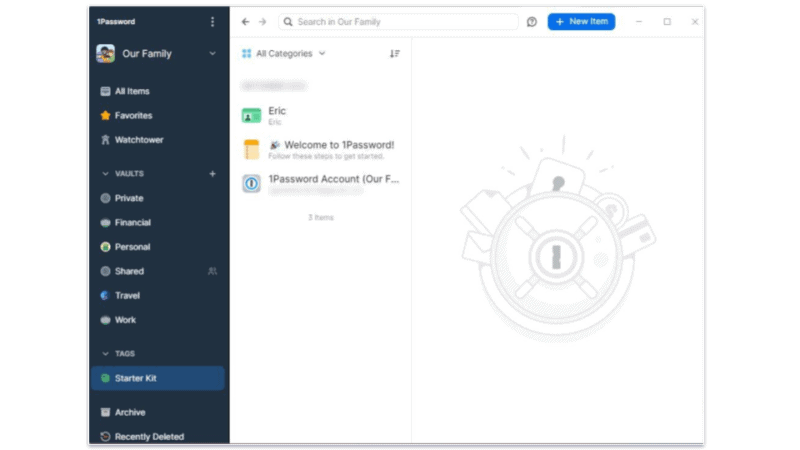Expand the Our Family account chevron
800x450 pixels.
pyautogui.click(x=212, y=54)
